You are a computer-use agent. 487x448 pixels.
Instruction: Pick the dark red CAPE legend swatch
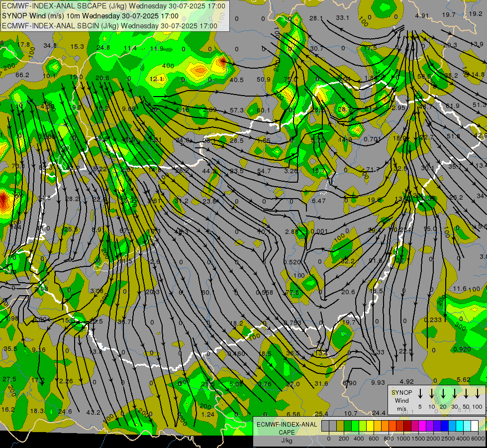tap(407, 426)
